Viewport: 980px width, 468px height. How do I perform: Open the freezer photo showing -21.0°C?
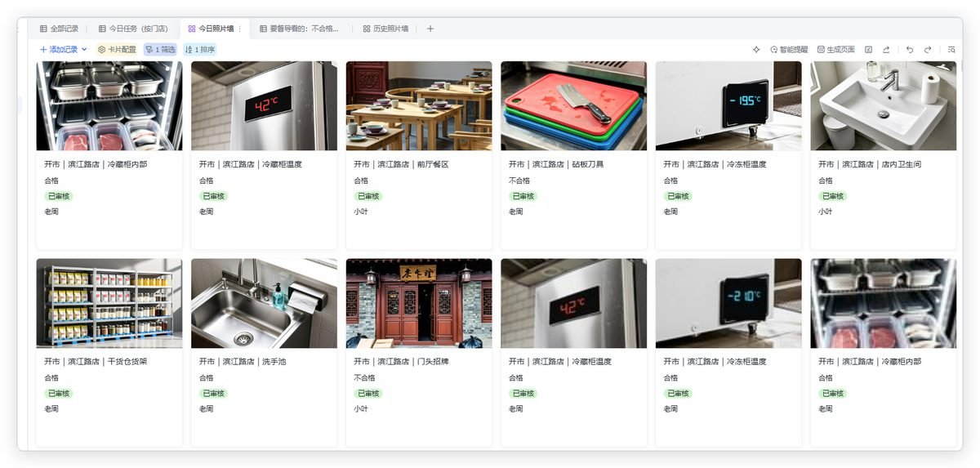pyautogui.click(x=728, y=303)
